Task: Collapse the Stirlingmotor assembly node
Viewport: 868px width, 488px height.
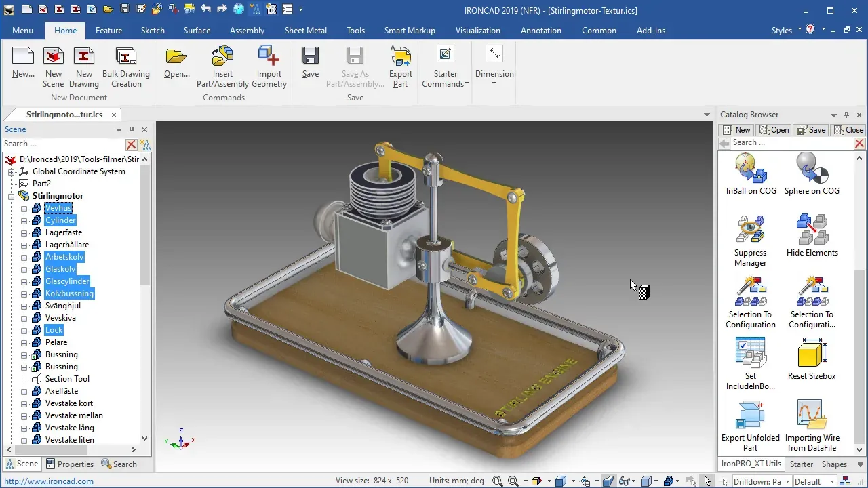Action: coord(12,196)
